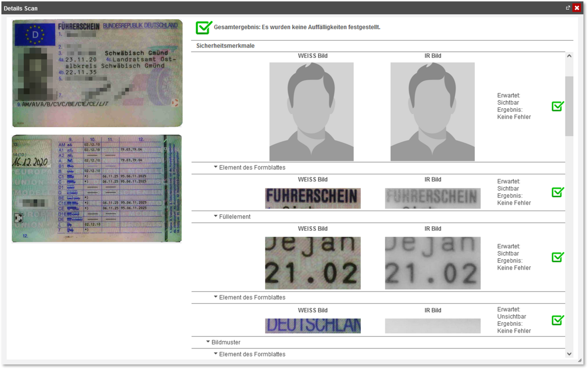Click the Gesamtergebnis result text
588x369 pixels.
(297, 27)
